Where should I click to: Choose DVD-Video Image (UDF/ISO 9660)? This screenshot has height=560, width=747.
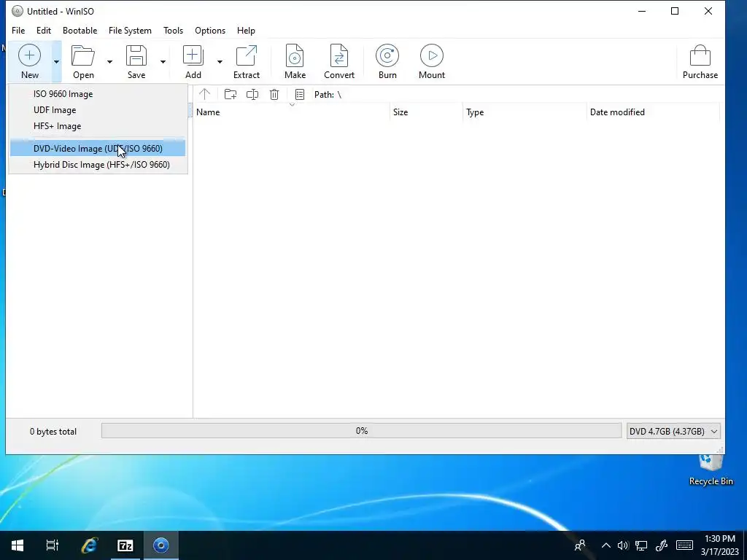point(98,149)
